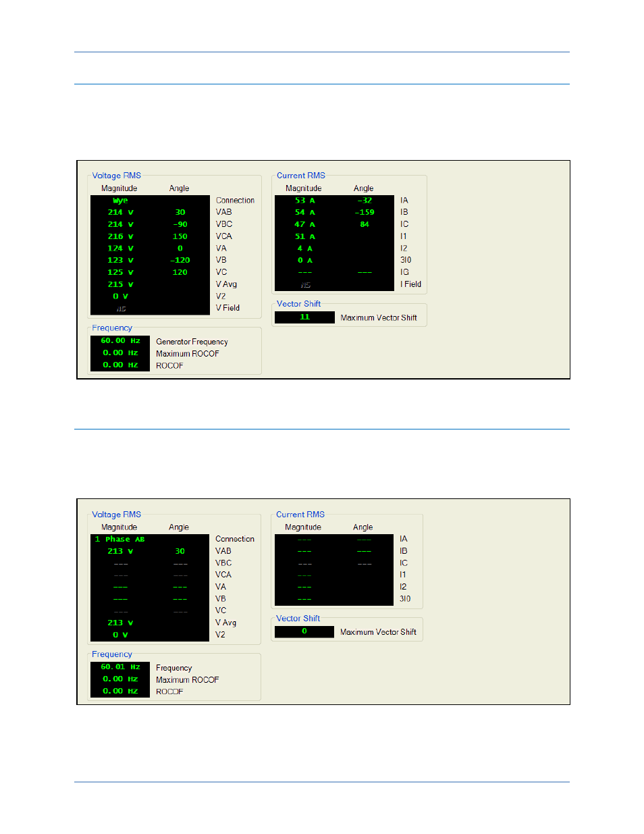Click 'Maximum ROCOF' label below Generator Frequency

tap(188, 354)
